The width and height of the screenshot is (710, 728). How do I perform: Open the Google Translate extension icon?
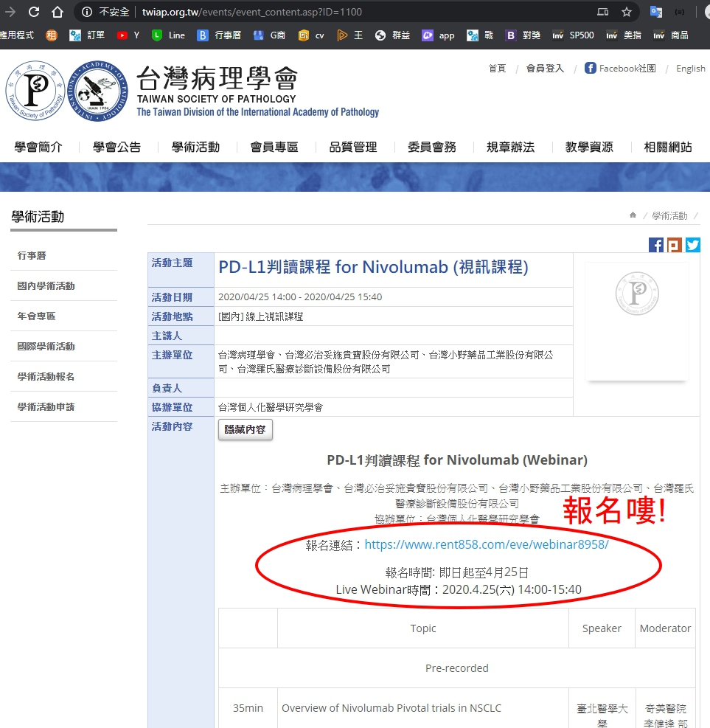[x=655, y=12]
